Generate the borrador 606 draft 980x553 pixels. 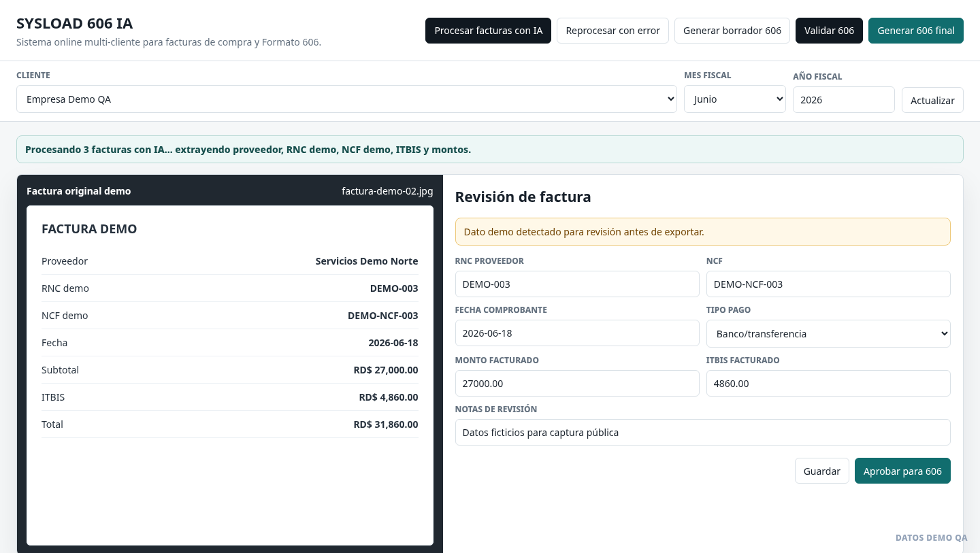[732, 31]
